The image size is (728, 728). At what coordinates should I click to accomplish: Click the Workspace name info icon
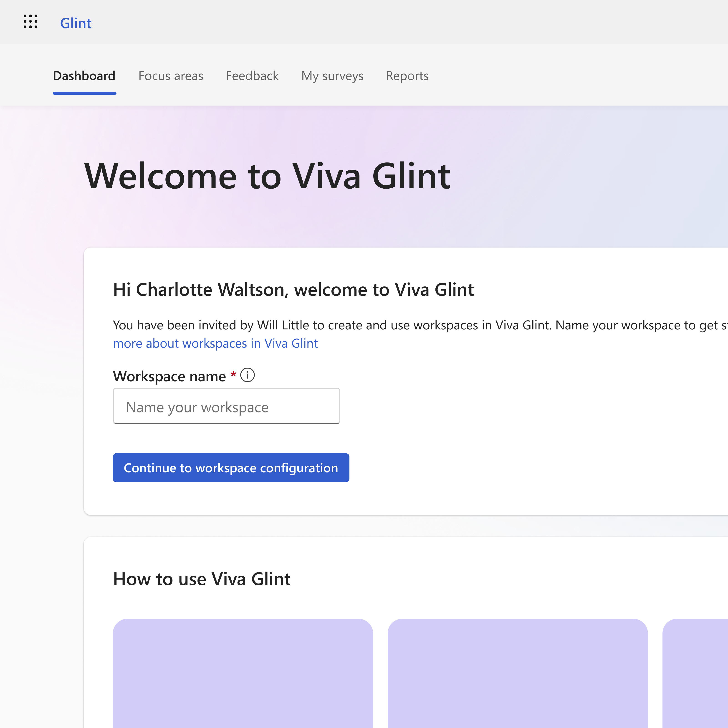tap(248, 375)
